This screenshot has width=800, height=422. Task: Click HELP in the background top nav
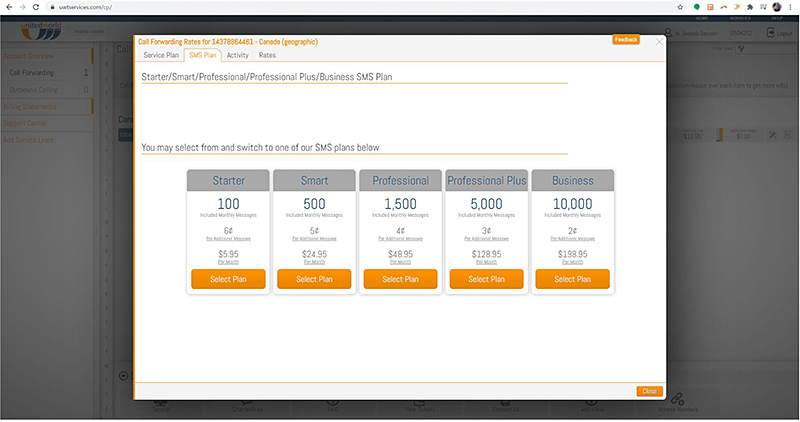(x=777, y=18)
